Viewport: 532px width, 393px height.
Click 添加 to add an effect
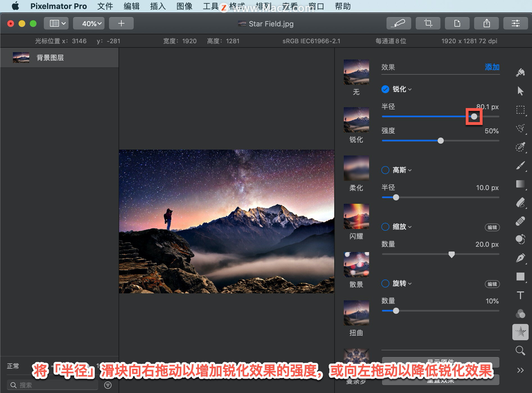492,67
